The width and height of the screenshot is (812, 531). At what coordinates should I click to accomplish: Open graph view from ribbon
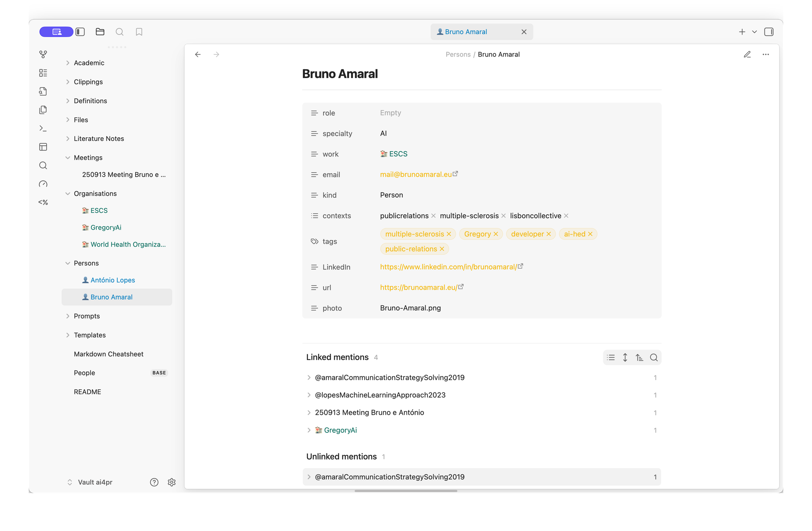coord(43,54)
